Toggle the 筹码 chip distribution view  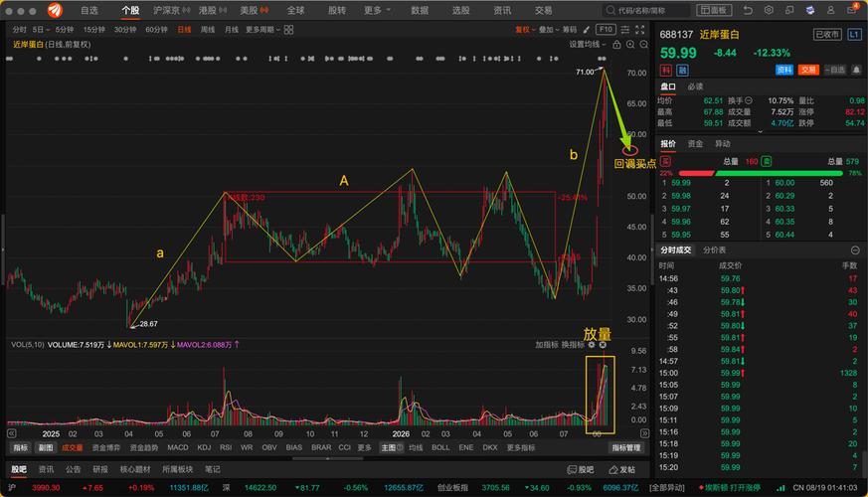[x=570, y=30]
